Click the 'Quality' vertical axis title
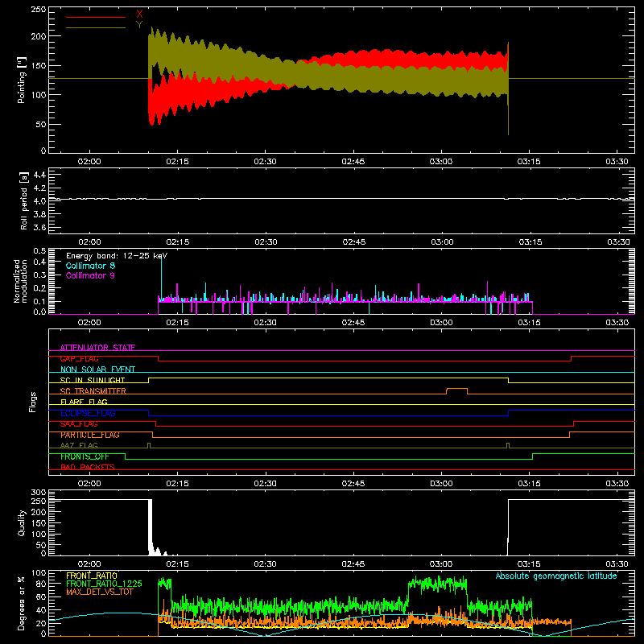Viewport: 644px width, 644px height. coord(22,522)
